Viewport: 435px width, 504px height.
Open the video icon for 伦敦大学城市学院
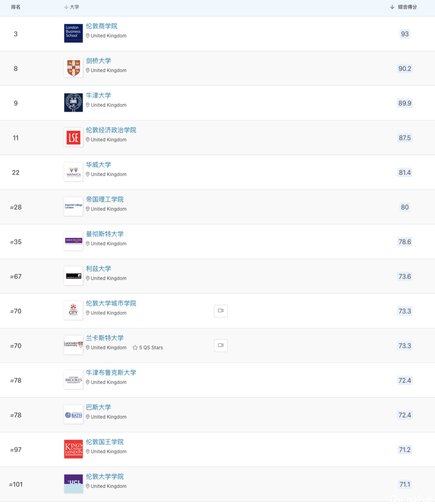tap(221, 311)
